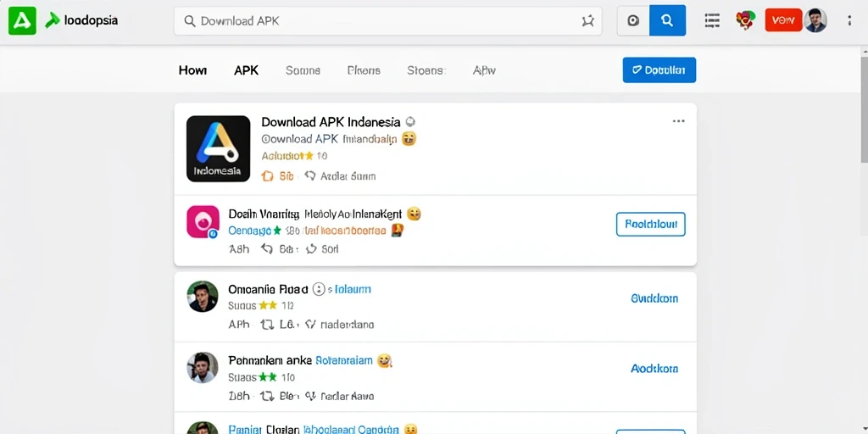Click the star icon in search bar
The width and height of the screenshot is (868, 434).
[588, 21]
